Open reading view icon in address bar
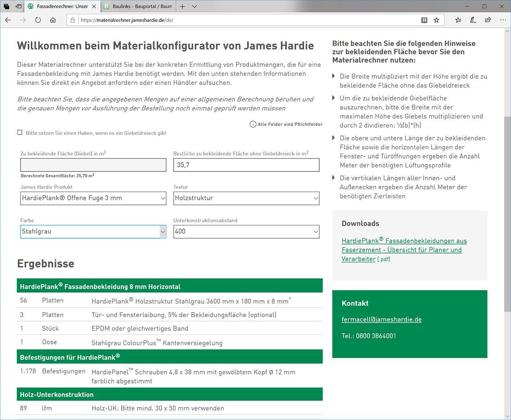Image resolution: width=511 pixels, height=420 pixels. (x=424, y=20)
